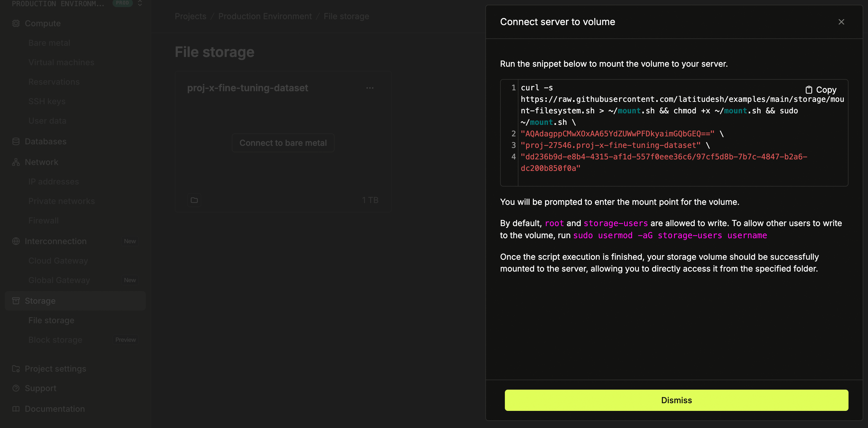
Task: Open File storage in the sidebar
Action: click(x=51, y=320)
